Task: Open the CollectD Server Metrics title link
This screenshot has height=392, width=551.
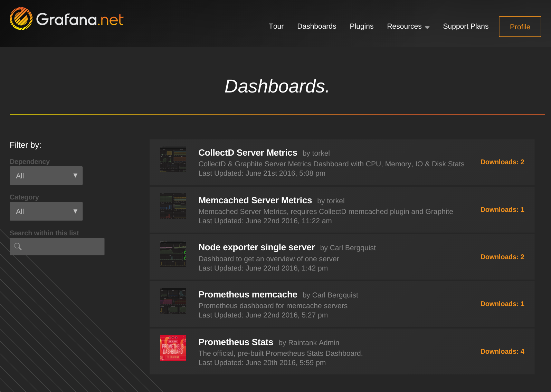Action: pyautogui.click(x=248, y=153)
